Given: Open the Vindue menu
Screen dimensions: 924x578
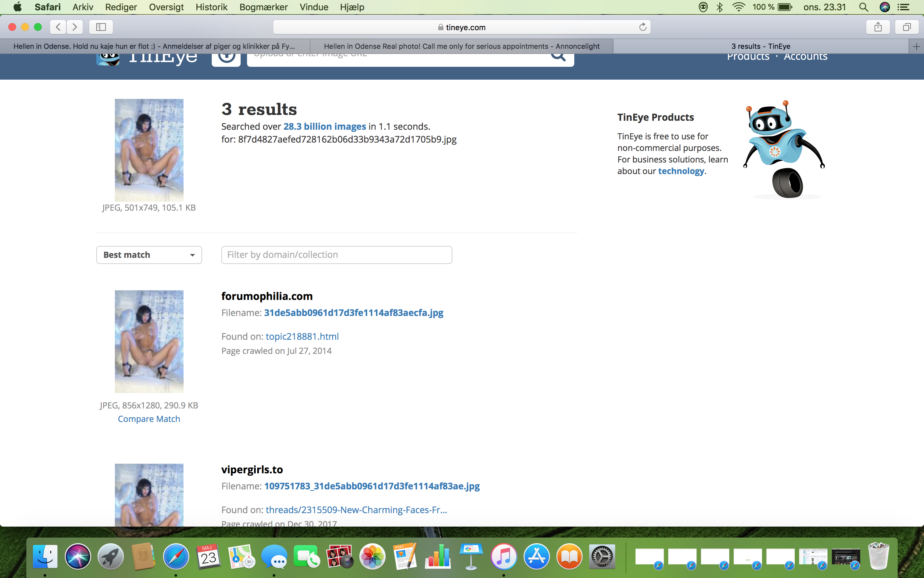Looking at the screenshot, I should (x=314, y=7).
